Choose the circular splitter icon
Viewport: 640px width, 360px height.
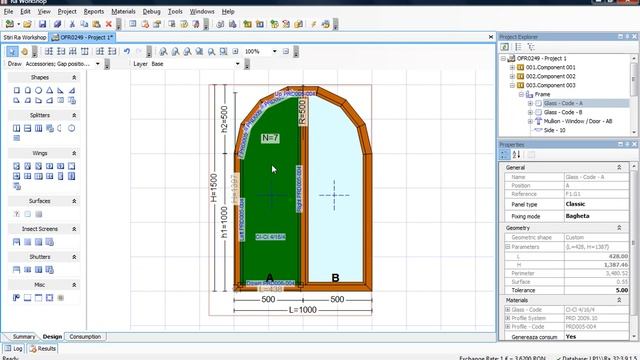pos(71,128)
